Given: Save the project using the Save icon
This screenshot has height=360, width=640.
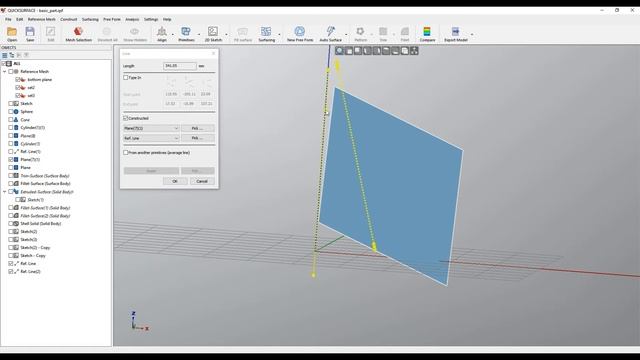Looking at the screenshot, I should (30, 34).
